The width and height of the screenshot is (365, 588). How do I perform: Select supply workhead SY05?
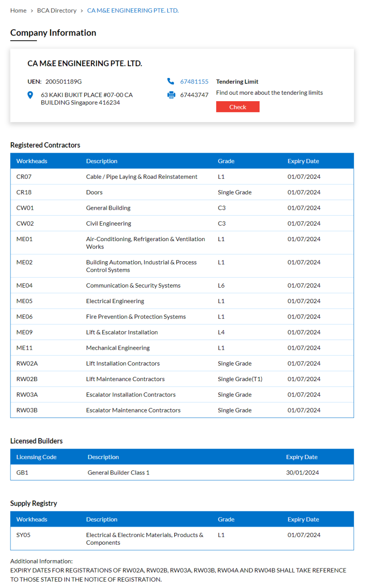pos(23,535)
